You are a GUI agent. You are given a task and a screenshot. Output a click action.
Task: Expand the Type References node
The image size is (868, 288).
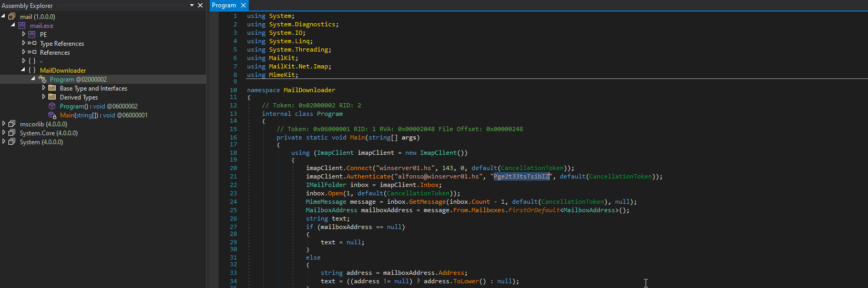pyautogui.click(x=24, y=43)
